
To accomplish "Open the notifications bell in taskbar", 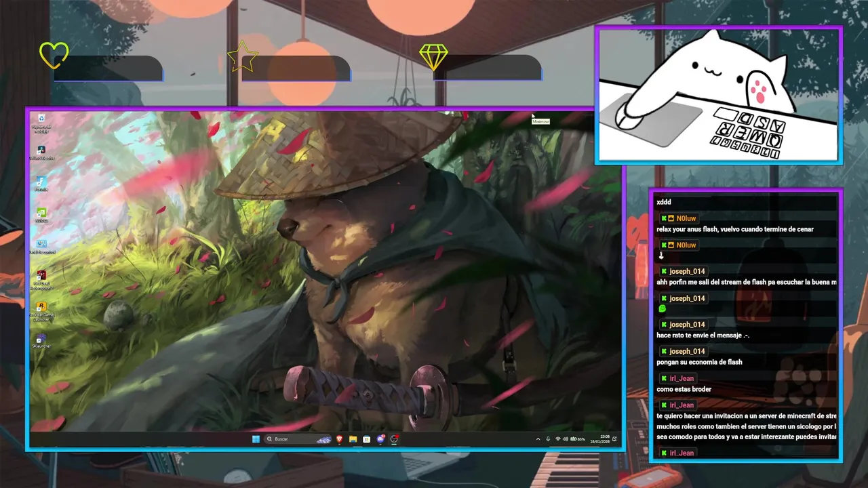I will (x=614, y=439).
